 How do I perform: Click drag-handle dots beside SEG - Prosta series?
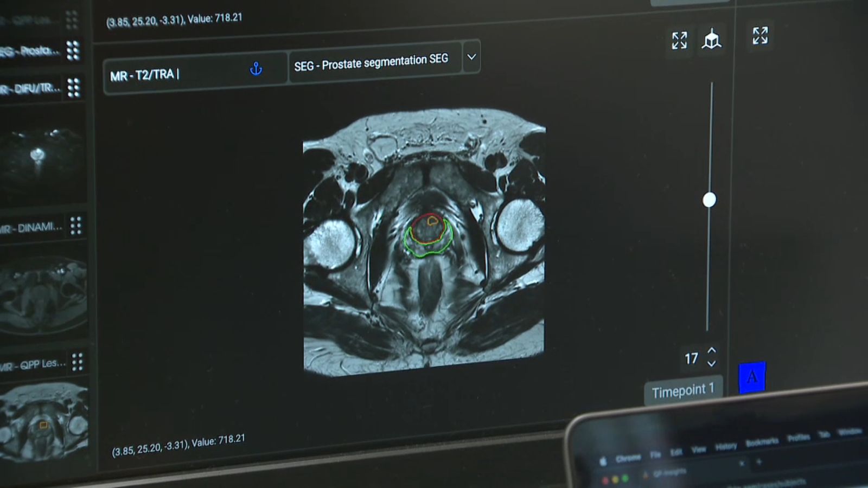[x=73, y=50]
